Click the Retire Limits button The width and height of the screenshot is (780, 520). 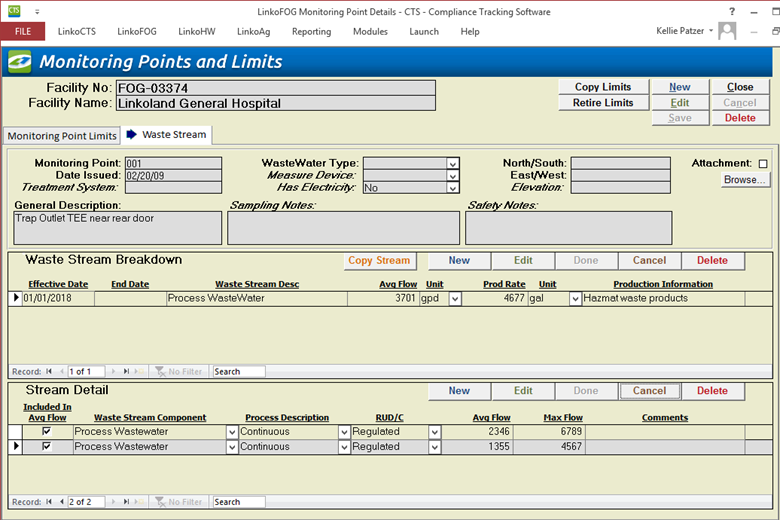(603, 103)
